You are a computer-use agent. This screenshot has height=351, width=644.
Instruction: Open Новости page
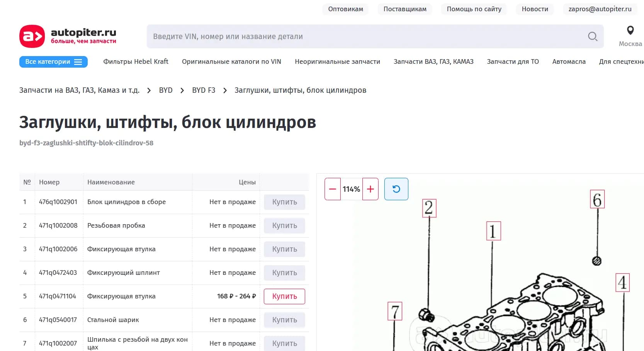[535, 9]
